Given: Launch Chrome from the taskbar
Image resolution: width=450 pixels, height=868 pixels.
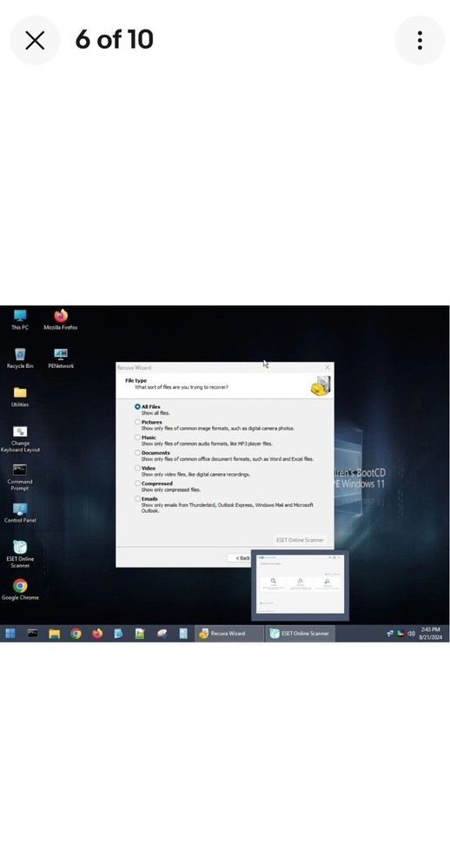Looking at the screenshot, I should [76, 634].
